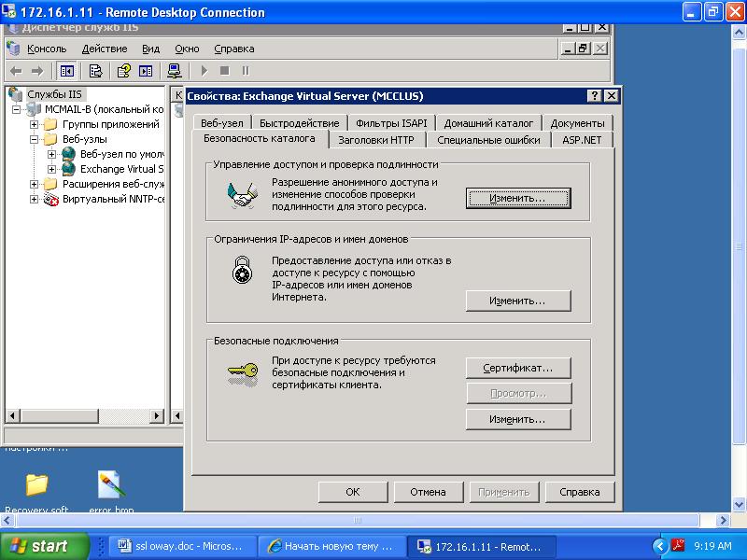Click tree pane scrollbar left arrow
747x560 pixels.
click(x=13, y=415)
